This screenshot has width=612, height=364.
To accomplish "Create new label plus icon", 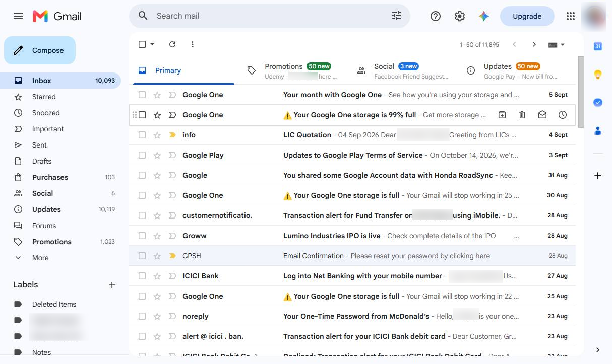I will pyautogui.click(x=112, y=285).
